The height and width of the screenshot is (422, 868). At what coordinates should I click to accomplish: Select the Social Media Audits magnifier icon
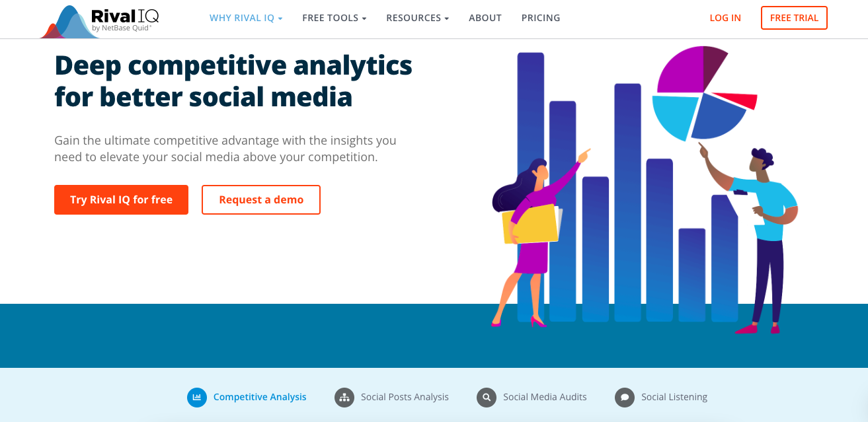(x=487, y=398)
